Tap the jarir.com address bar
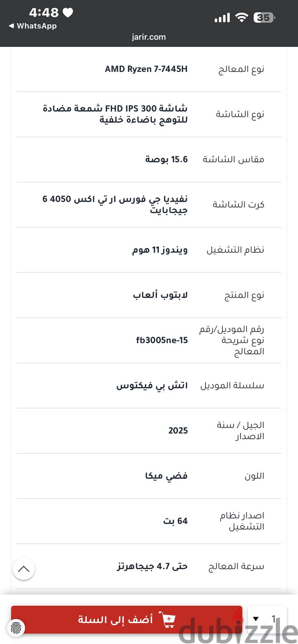Viewport: 298px width, 644px height. (x=149, y=37)
